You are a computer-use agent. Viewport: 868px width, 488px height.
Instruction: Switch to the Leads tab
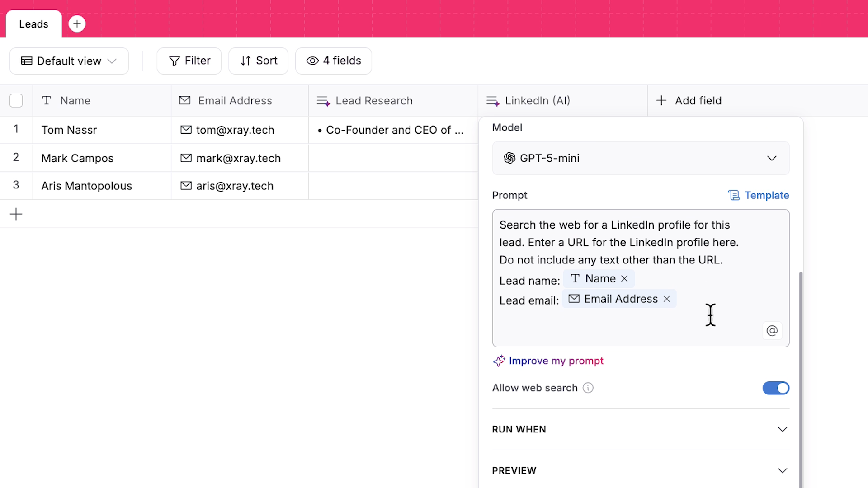coord(33,24)
